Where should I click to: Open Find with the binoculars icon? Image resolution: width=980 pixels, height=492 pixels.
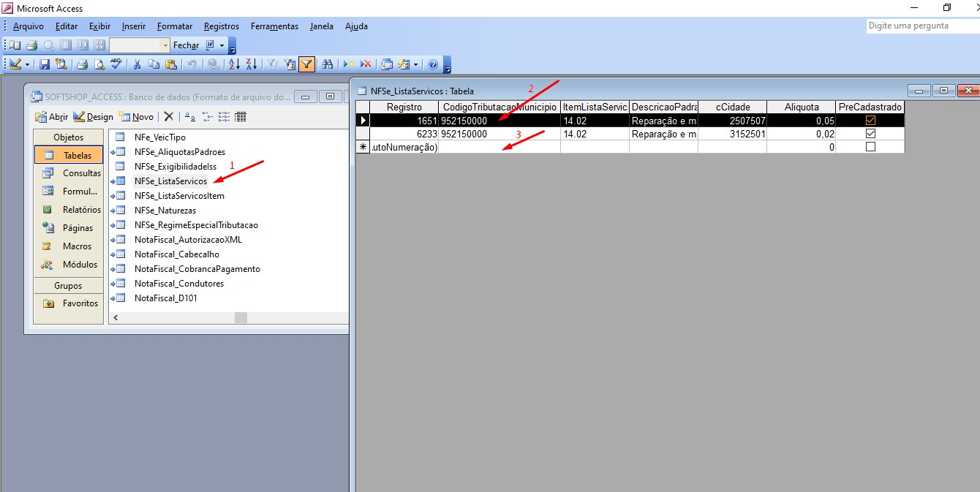[328, 64]
